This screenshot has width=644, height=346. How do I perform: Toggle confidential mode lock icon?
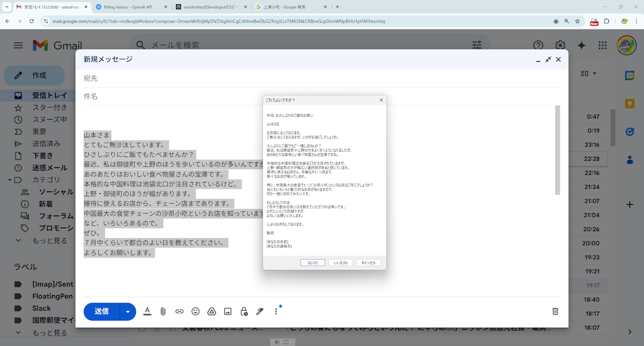[244, 312]
